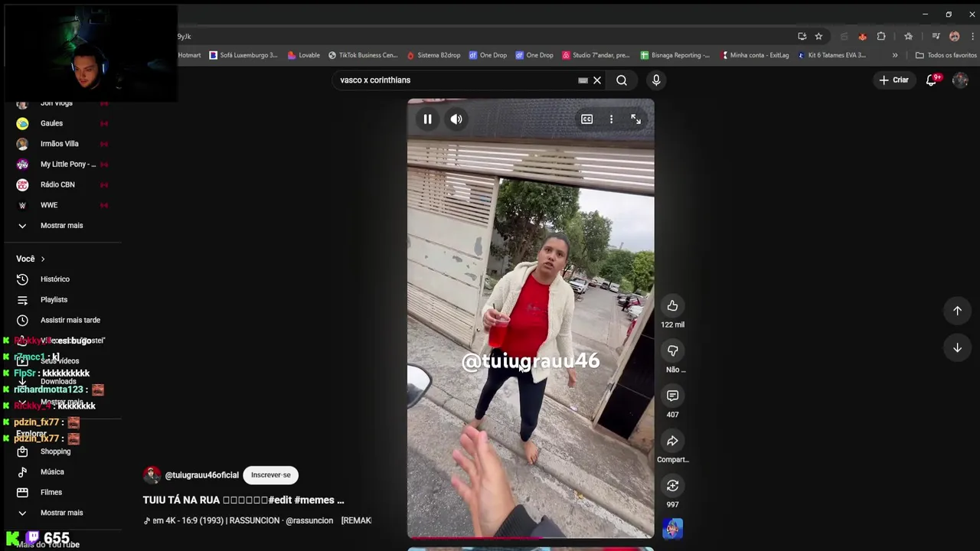Expand Explorar list with Mostrar mais
Screen dimensions: 980x551
63,513
